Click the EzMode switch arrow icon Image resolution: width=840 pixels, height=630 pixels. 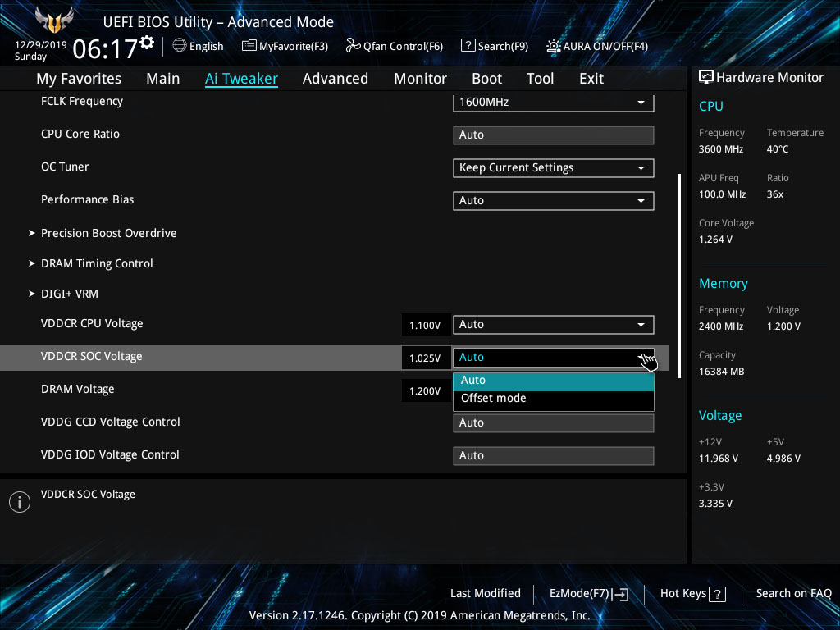[621, 594]
